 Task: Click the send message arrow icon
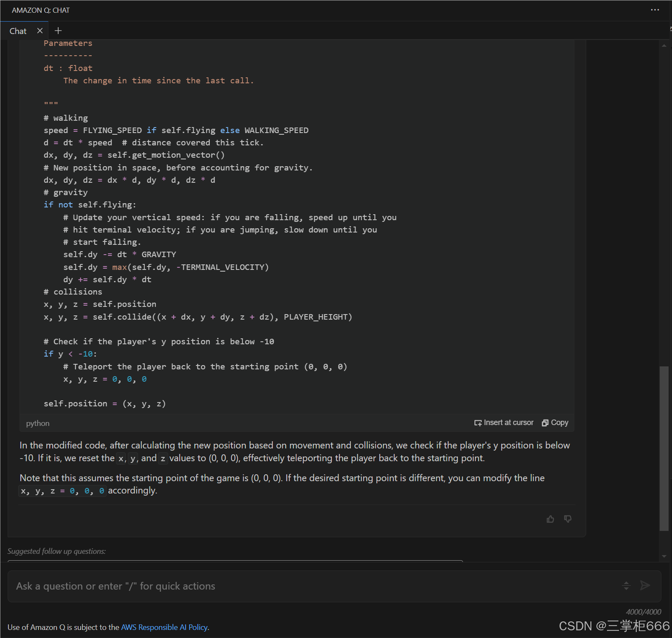pyautogui.click(x=645, y=585)
